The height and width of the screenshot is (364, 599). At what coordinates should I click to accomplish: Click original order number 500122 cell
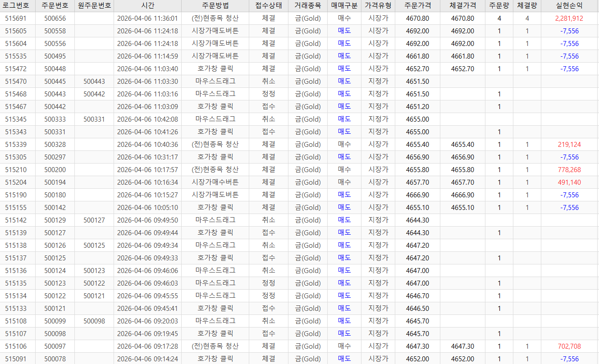[x=94, y=283]
